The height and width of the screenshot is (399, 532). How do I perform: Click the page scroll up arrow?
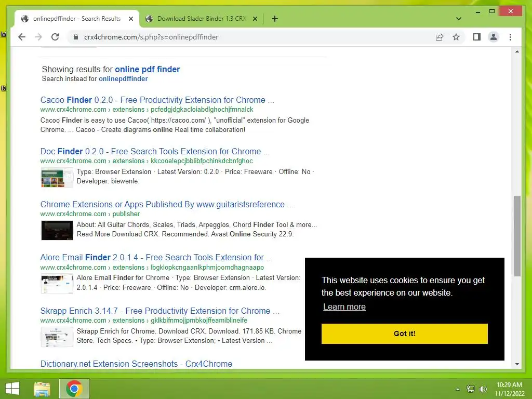click(x=517, y=51)
